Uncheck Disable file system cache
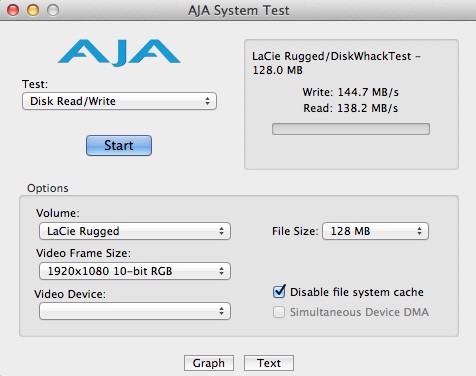This screenshot has height=376, width=476. pyautogui.click(x=279, y=292)
